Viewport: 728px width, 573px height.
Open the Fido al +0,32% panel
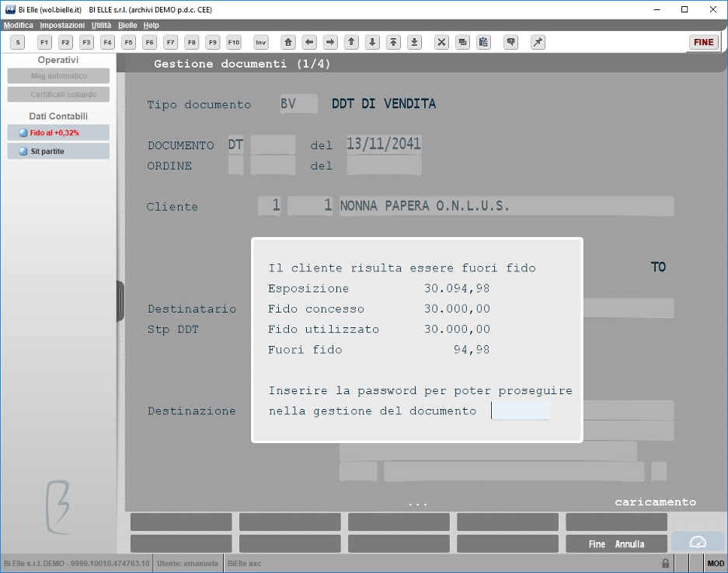[x=58, y=132]
